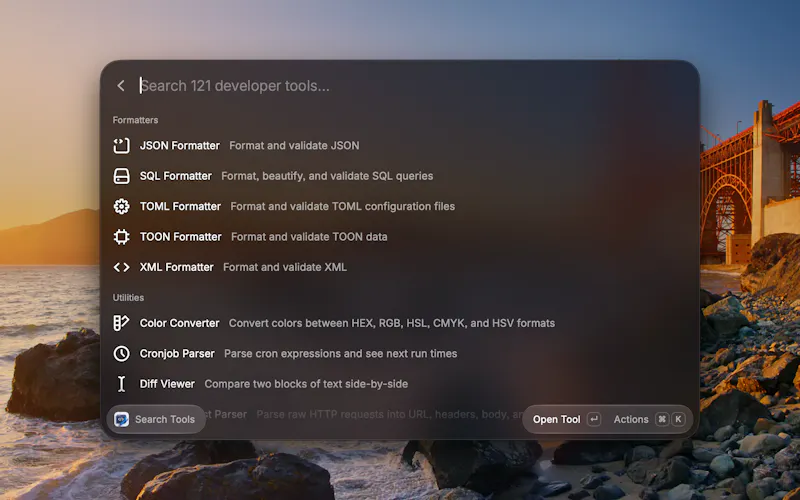
Task: Click the Utilities section header
Action: [x=128, y=297]
